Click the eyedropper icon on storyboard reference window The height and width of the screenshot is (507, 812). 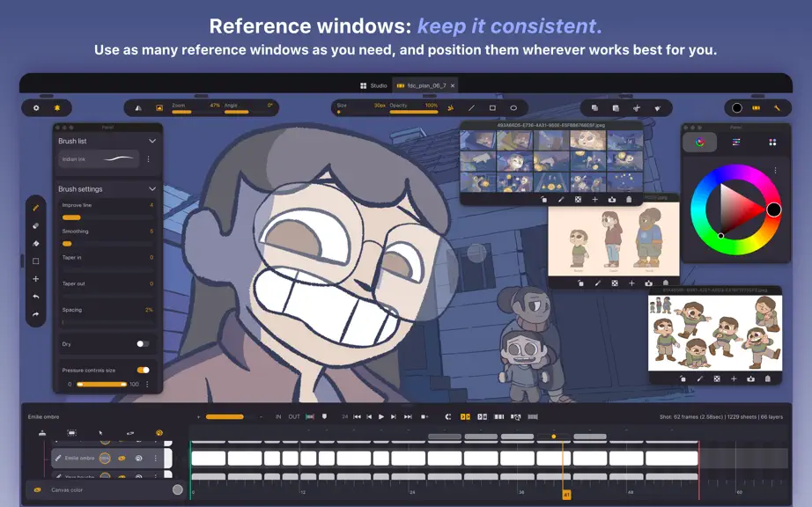coord(561,199)
